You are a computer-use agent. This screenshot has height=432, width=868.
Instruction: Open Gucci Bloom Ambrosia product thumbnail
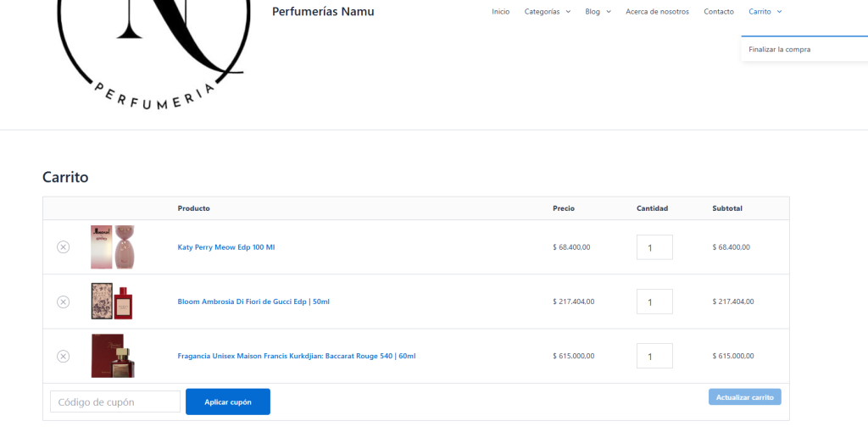click(113, 302)
